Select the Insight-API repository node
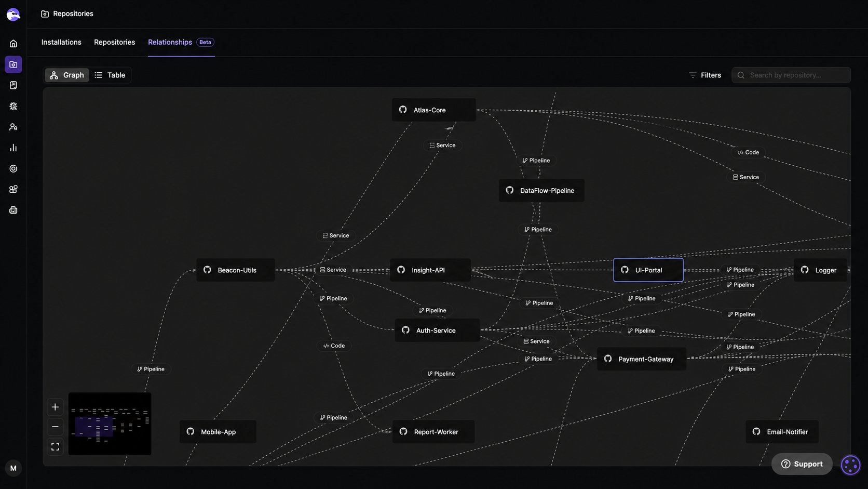Image resolution: width=868 pixels, height=489 pixels. coord(430,270)
